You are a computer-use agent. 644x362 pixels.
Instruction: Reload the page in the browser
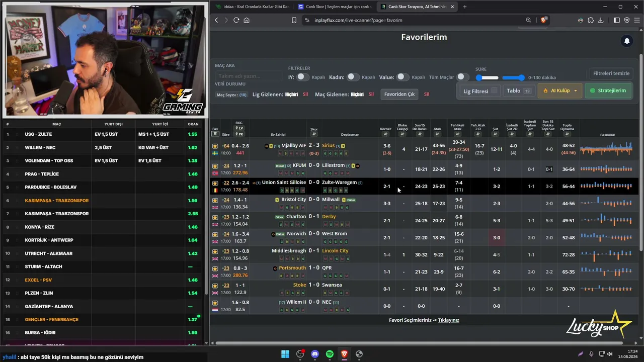coord(236,20)
